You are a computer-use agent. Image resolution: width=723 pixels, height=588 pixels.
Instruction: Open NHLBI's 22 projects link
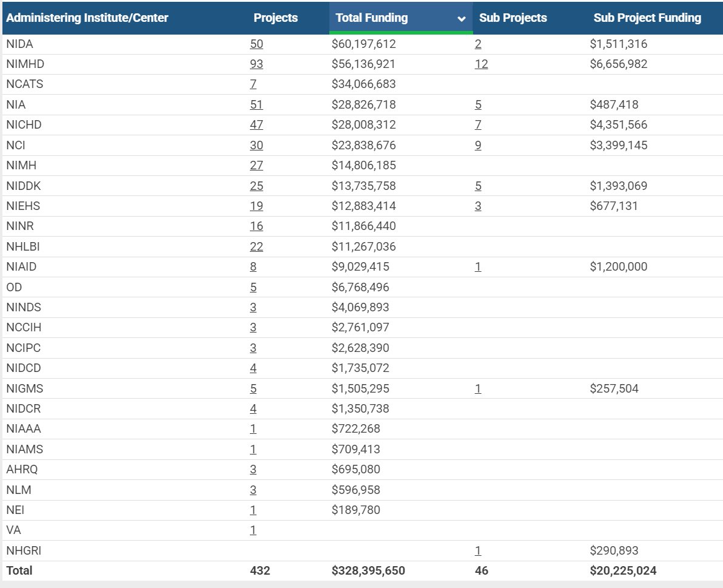click(x=257, y=247)
